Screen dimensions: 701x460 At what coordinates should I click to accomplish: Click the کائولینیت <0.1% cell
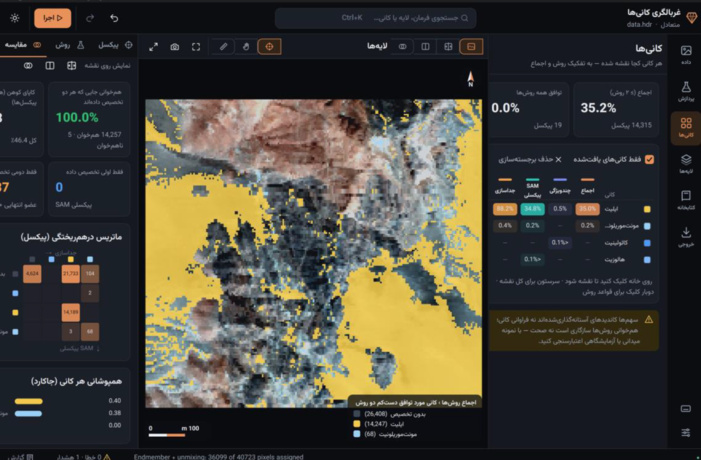(x=560, y=243)
